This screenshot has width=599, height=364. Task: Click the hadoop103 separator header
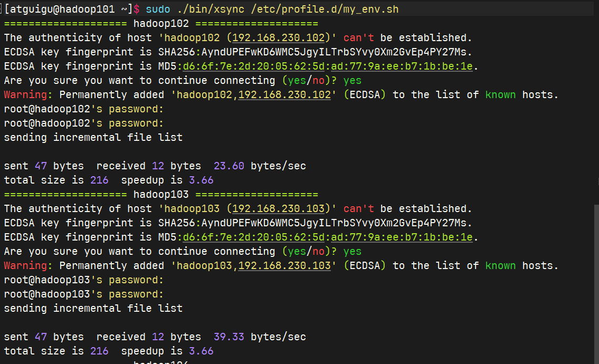point(161,195)
